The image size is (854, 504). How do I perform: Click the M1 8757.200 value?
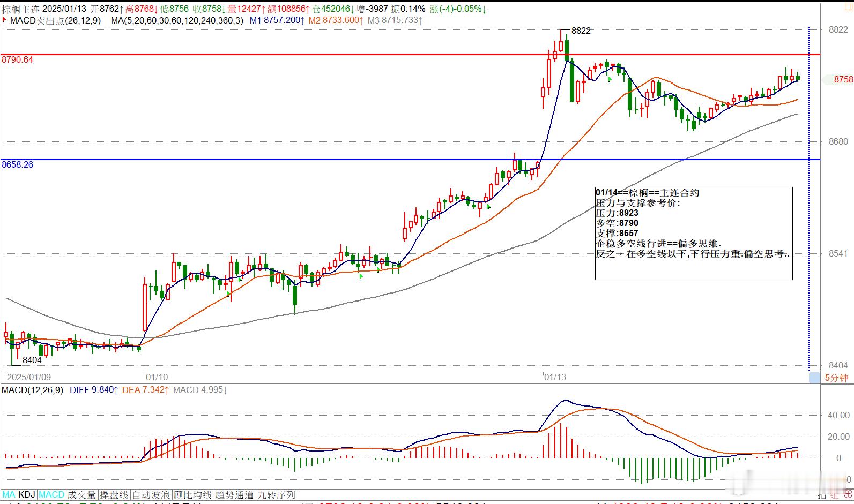coord(277,20)
